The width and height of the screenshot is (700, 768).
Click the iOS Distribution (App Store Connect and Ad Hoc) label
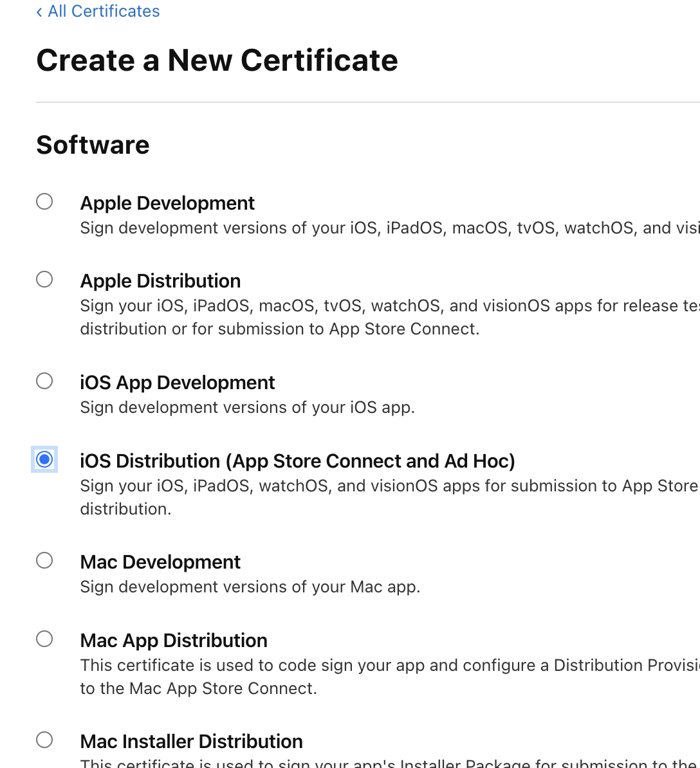coord(297,461)
